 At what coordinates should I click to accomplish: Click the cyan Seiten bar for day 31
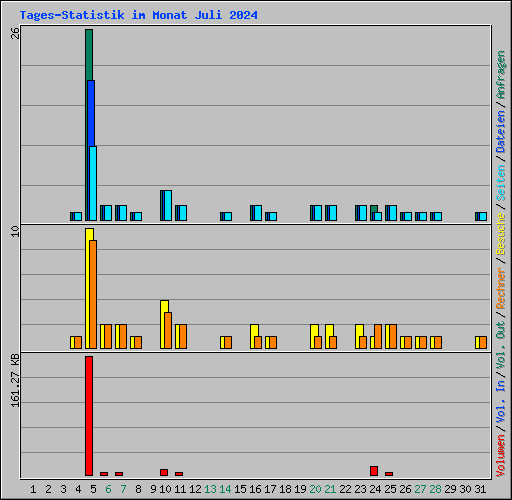coord(483,216)
